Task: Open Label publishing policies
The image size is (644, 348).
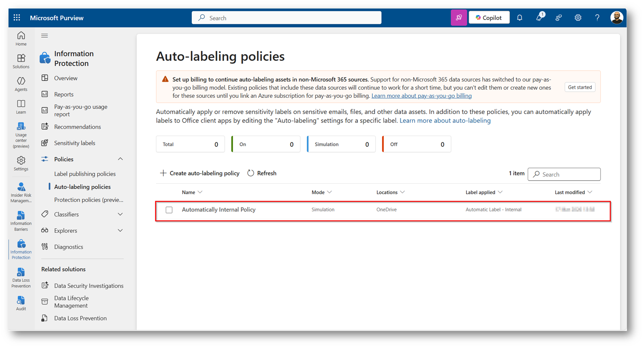Action: point(85,174)
